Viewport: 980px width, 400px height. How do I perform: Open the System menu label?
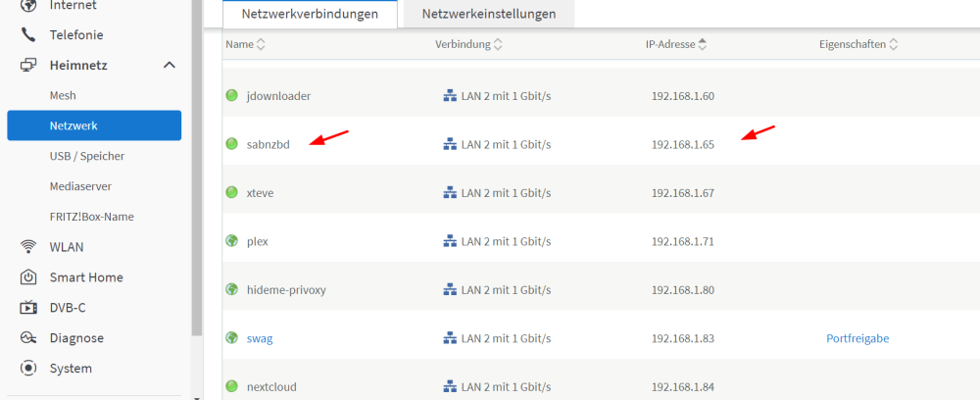[x=71, y=368]
